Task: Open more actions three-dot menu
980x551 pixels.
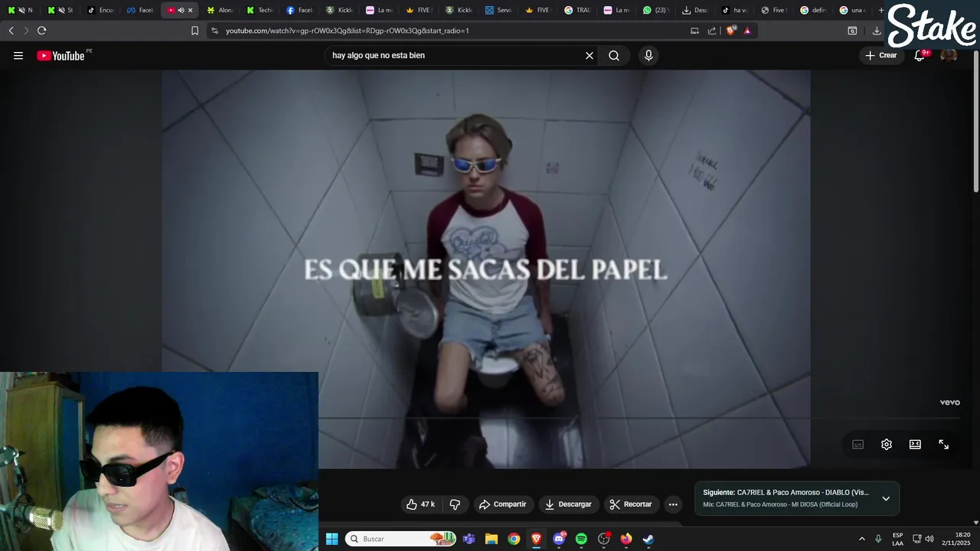Action: [673, 504]
